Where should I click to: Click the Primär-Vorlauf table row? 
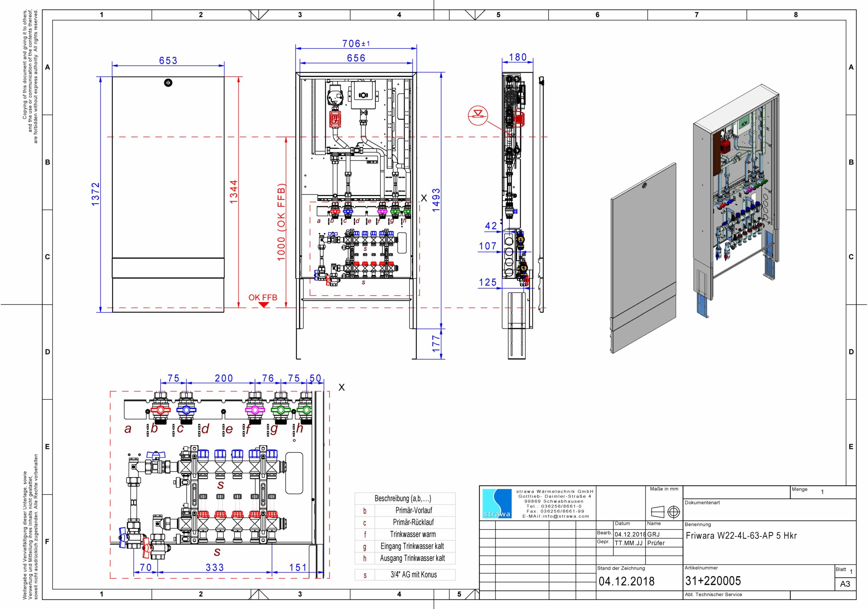pyautogui.click(x=405, y=510)
